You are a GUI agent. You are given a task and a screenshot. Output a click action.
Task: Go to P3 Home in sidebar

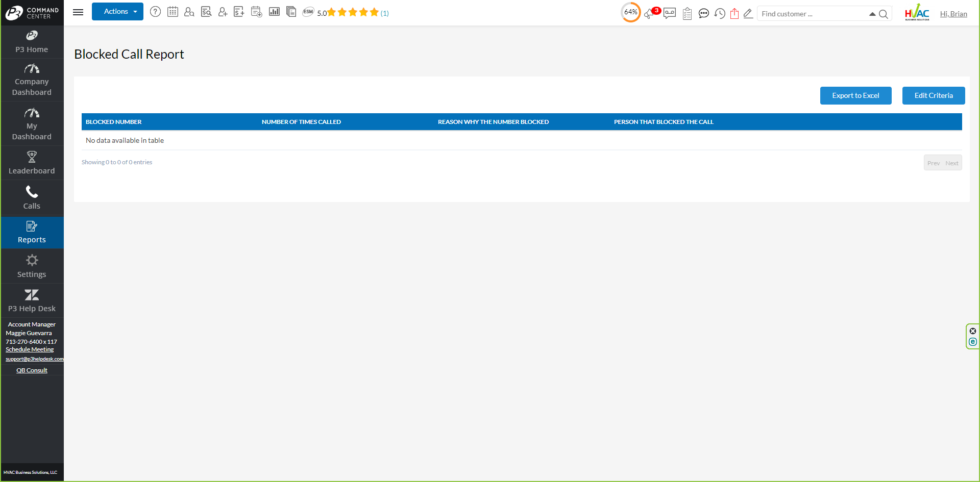[x=32, y=42]
